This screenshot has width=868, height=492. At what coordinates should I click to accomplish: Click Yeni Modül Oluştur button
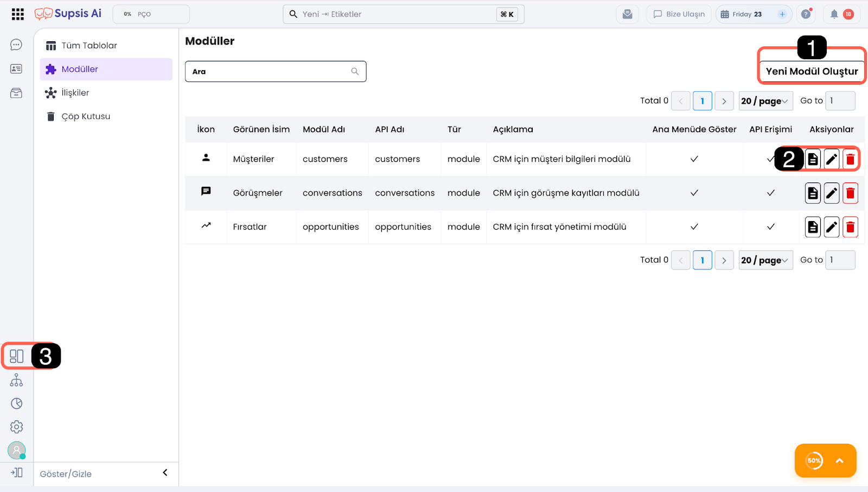812,72
